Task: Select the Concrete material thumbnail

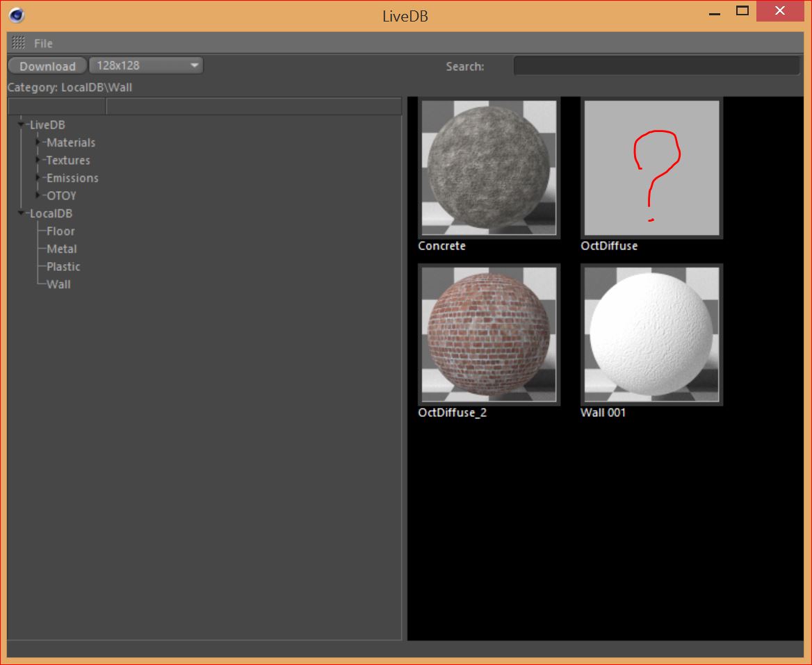Action: [x=489, y=167]
